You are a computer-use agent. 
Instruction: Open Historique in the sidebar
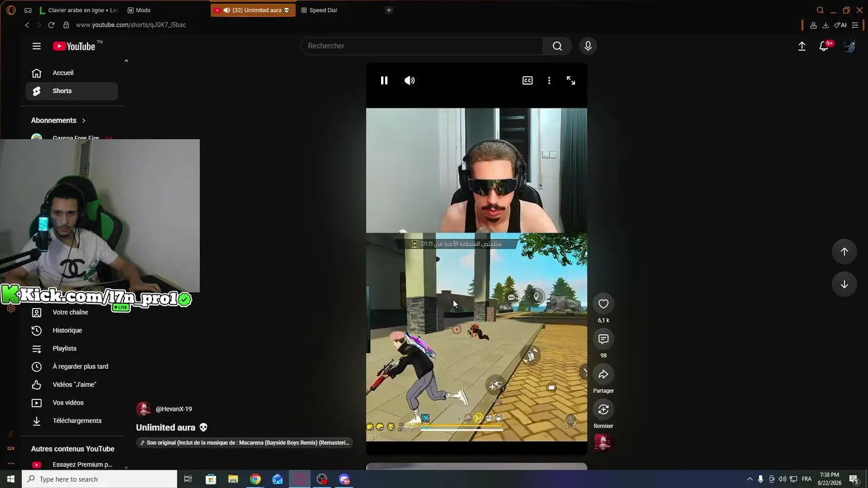click(72, 331)
